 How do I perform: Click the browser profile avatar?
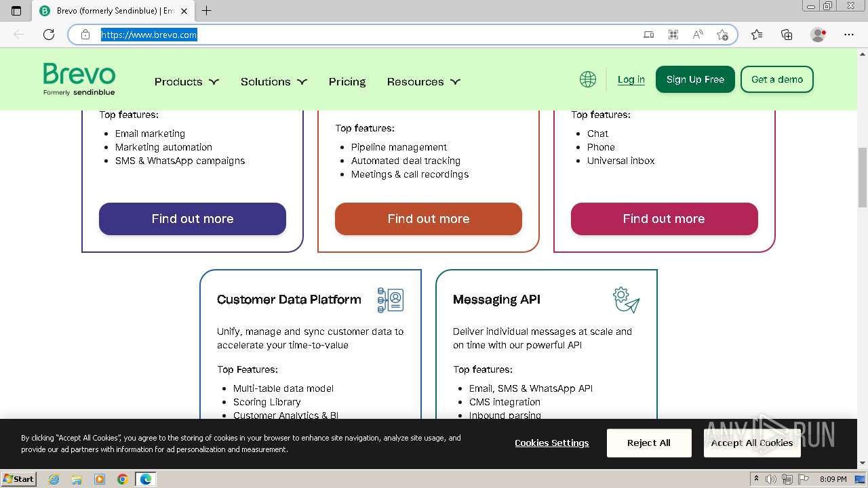pos(818,35)
